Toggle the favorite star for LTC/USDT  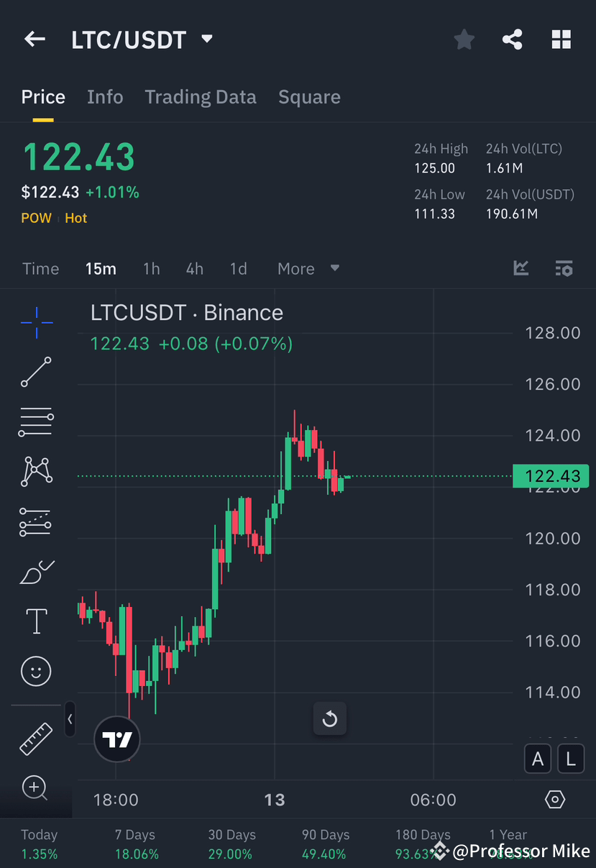(464, 40)
